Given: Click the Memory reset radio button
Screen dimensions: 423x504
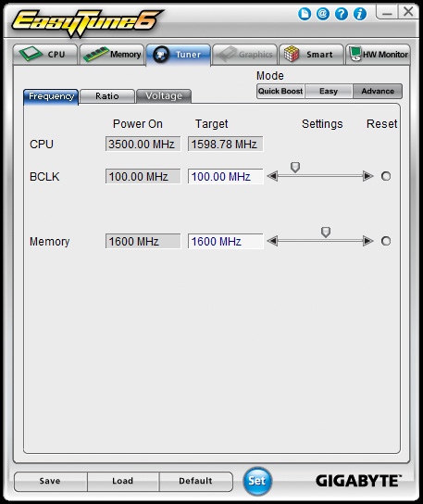Looking at the screenshot, I should [x=386, y=241].
